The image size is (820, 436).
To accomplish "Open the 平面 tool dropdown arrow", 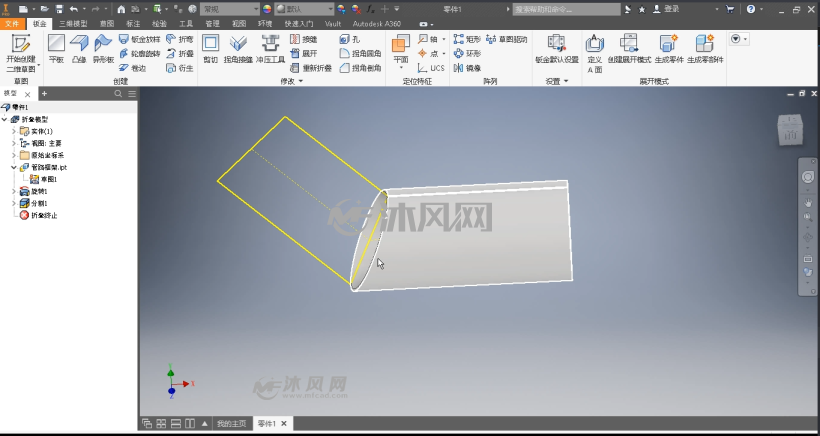I will click(401, 68).
